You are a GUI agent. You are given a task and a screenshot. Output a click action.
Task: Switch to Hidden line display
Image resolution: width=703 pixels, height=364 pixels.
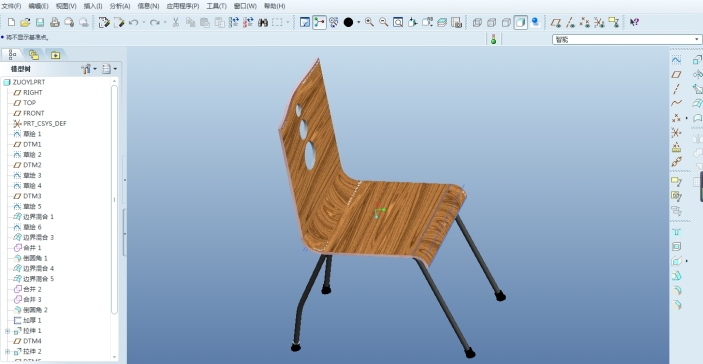click(x=491, y=22)
